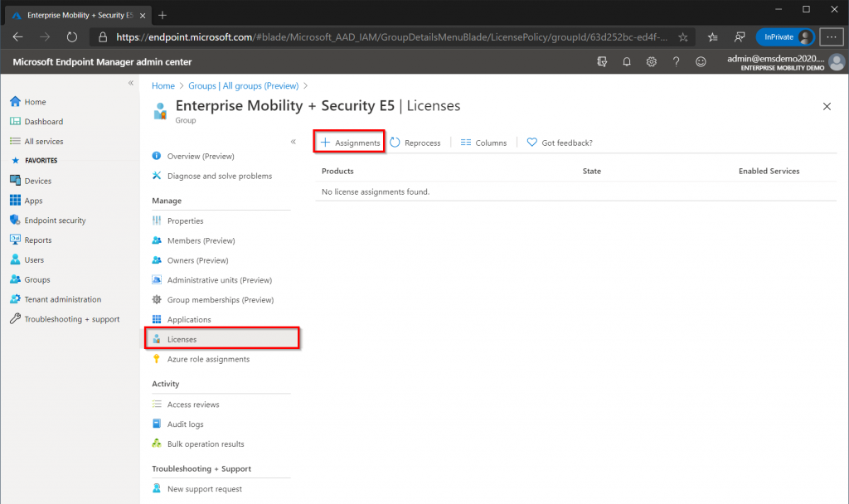Image resolution: width=849 pixels, height=504 pixels.
Task: Open Owners (Preview)
Action: click(190, 260)
